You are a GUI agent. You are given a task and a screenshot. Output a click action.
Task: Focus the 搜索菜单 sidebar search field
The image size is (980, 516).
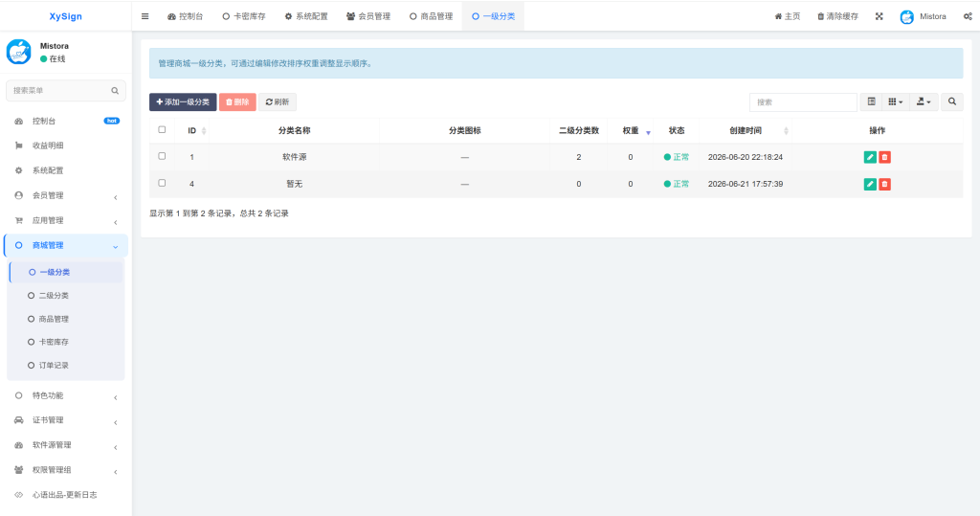[66, 91]
